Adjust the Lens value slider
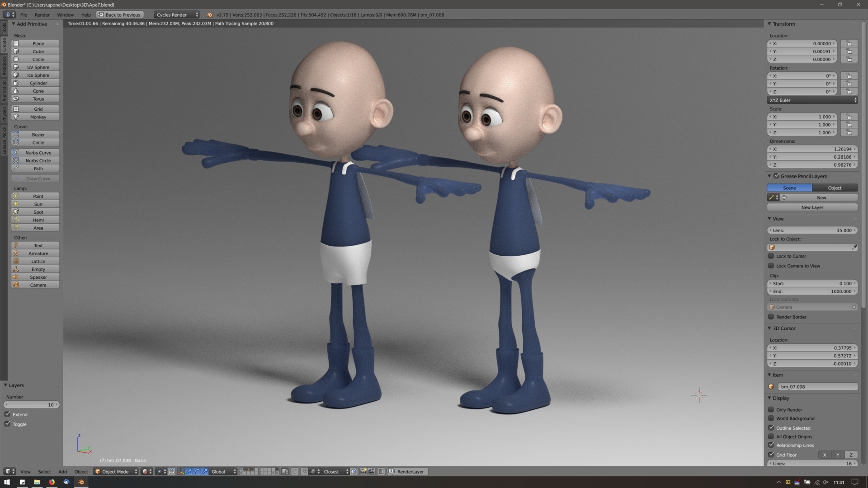 point(812,230)
